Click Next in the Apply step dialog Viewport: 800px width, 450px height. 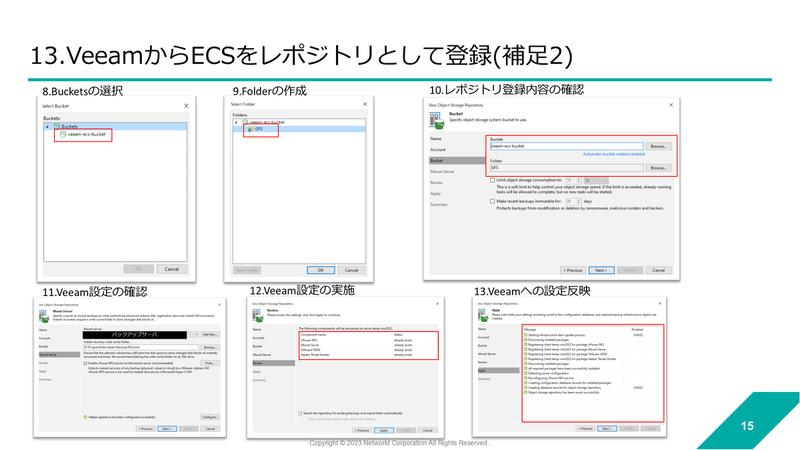pos(607,429)
